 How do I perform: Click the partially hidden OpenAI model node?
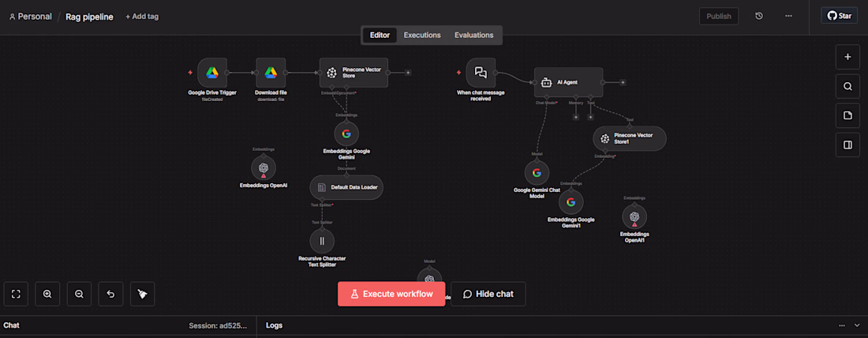pos(429,276)
